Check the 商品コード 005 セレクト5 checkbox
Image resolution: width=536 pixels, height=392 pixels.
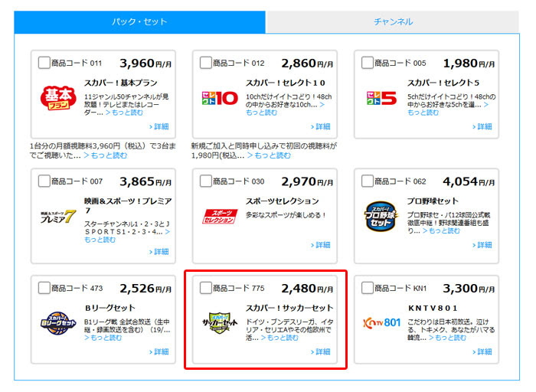pos(368,63)
